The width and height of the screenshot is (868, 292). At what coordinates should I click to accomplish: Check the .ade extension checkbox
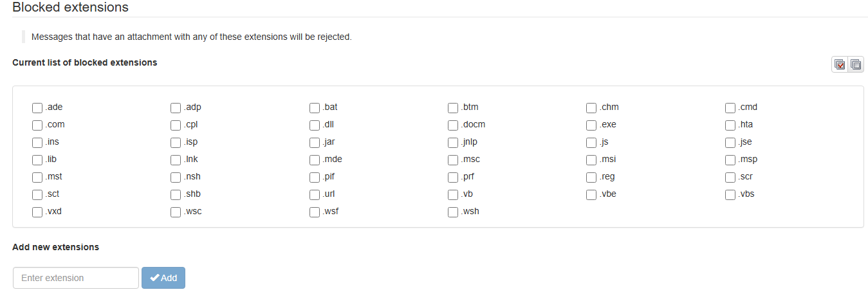[37, 107]
